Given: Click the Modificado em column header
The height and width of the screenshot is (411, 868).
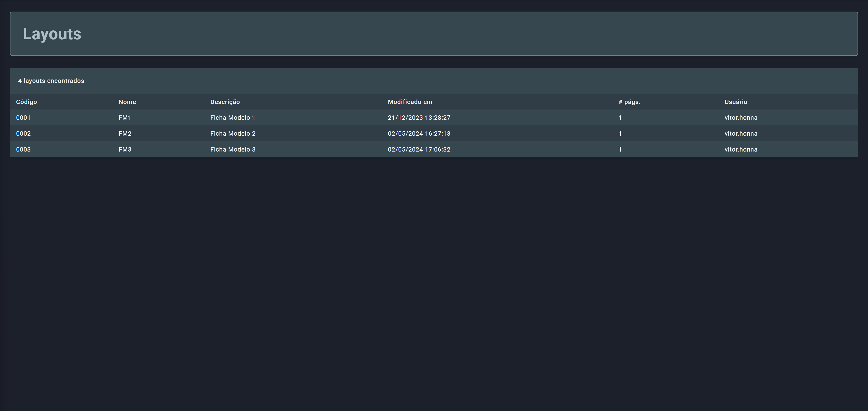Looking at the screenshot, I should pos(410,102).
